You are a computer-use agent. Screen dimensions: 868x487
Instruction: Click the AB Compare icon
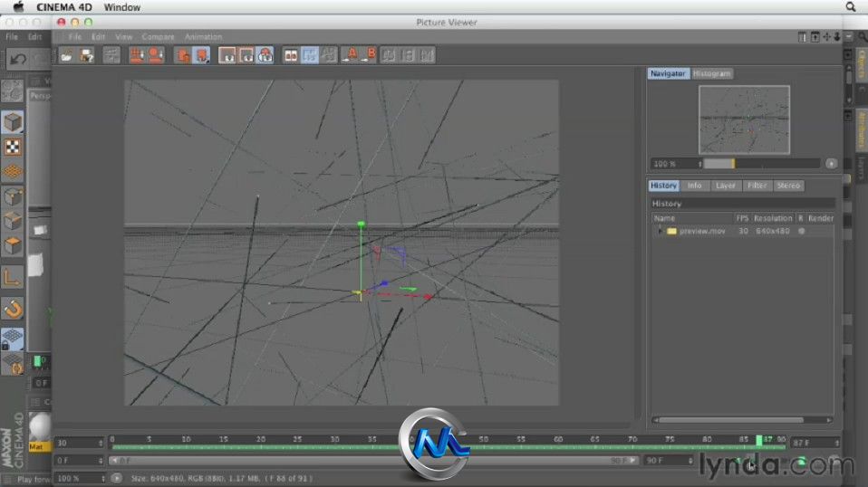point(291,55)
